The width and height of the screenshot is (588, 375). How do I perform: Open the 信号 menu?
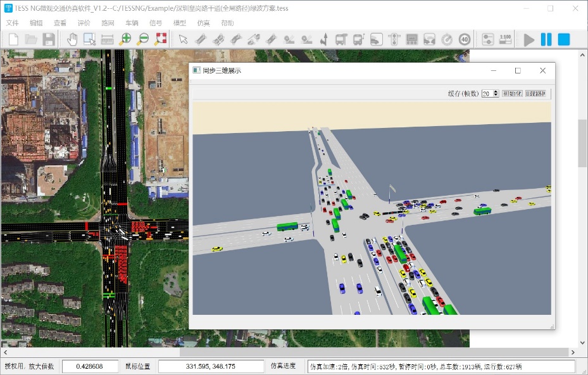point(156,23)
